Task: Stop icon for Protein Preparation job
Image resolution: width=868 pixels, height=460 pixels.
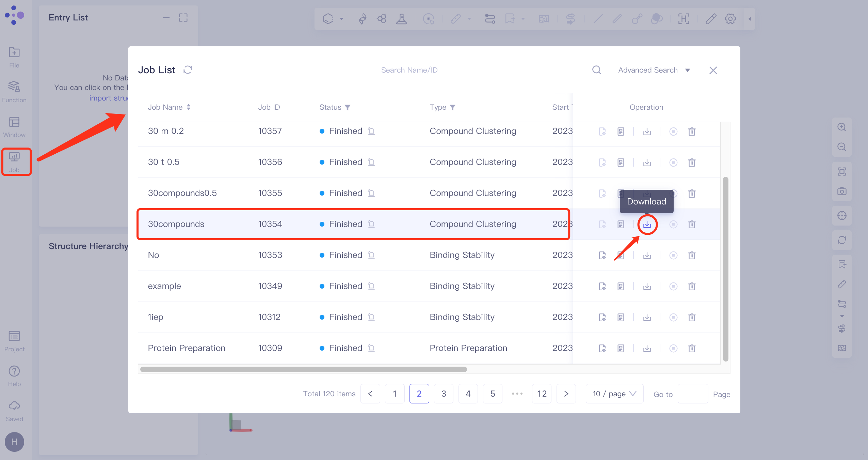Action: [x=673, y=348]
